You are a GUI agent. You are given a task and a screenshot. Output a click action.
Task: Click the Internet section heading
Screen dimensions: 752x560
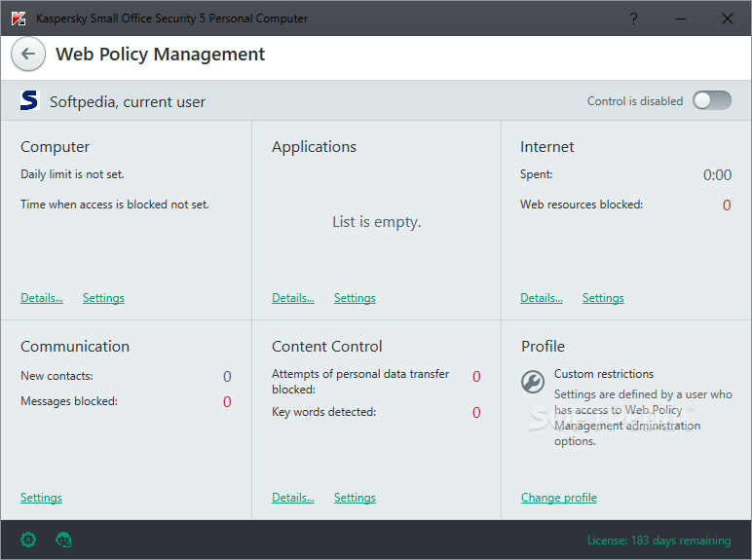[547, 147]
